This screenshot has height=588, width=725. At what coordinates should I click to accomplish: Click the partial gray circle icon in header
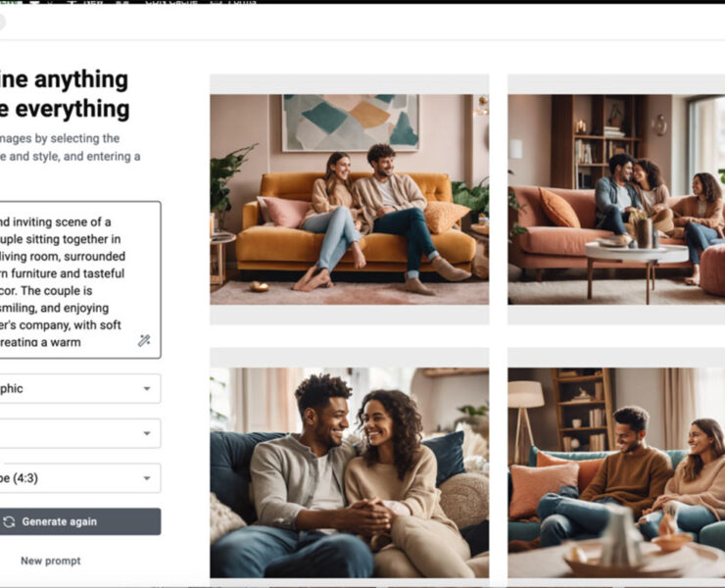2,22
